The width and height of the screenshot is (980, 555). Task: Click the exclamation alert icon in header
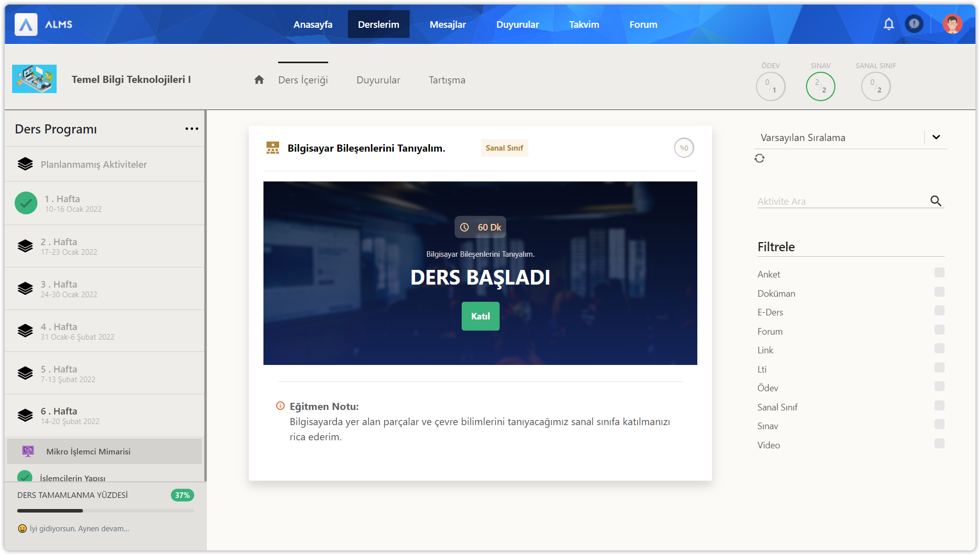pos(914,24)
